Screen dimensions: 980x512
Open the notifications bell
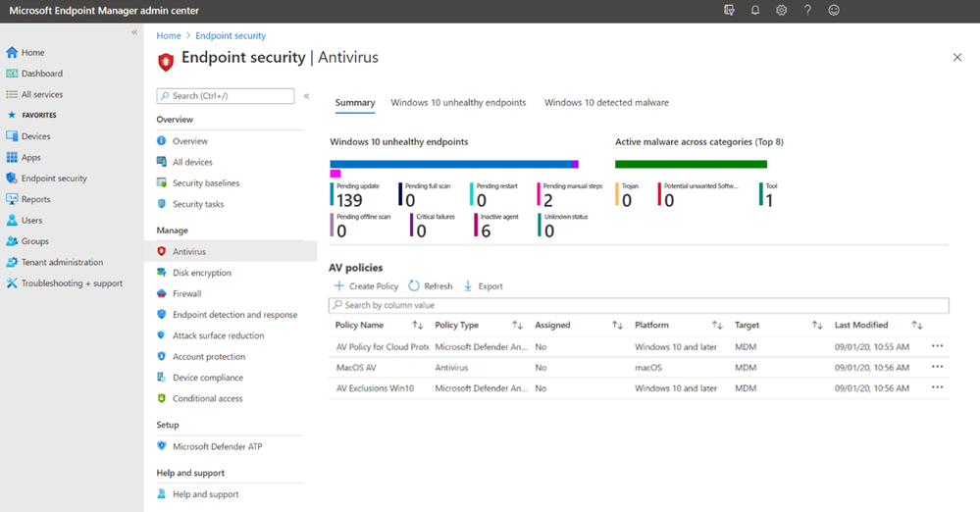755,10
